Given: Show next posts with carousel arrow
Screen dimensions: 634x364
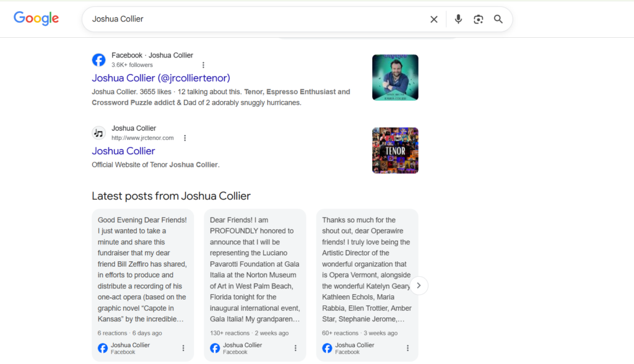Looking at the screenshot, I should pyautogui.click(x=419, y=285).
